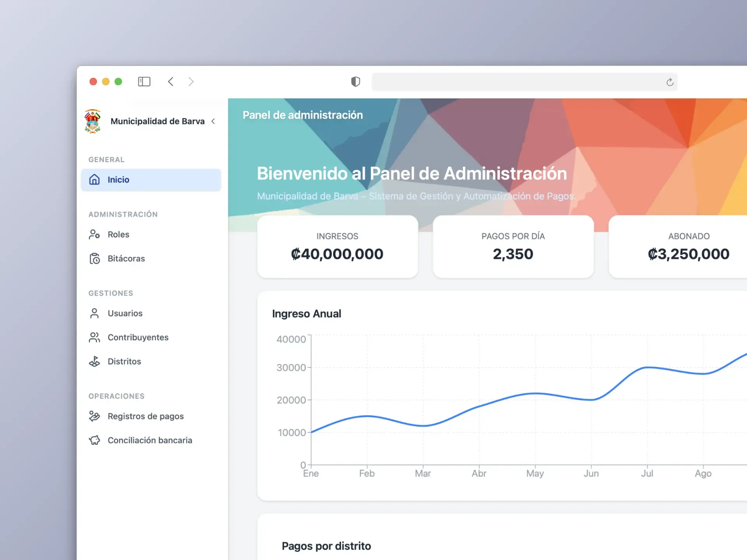Click the Inicio home icon
The width and height of the screenshot is (747, 560).
95,180
